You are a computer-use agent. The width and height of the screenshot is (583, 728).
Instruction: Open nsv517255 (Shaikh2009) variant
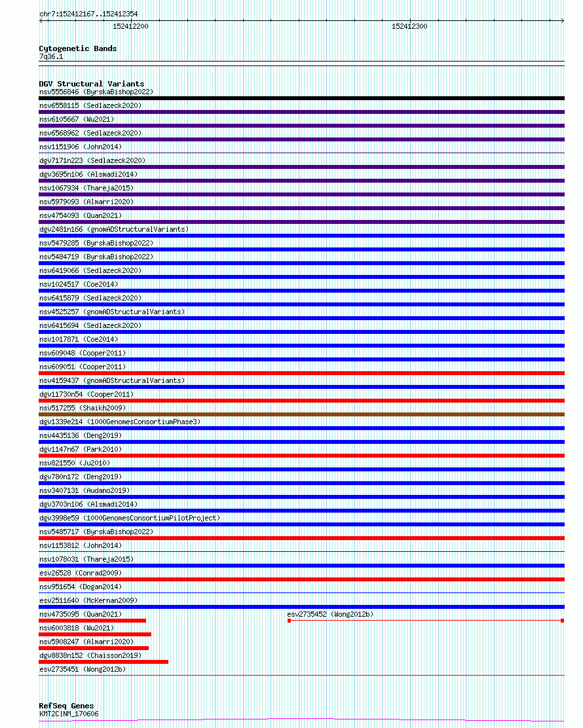83,408
